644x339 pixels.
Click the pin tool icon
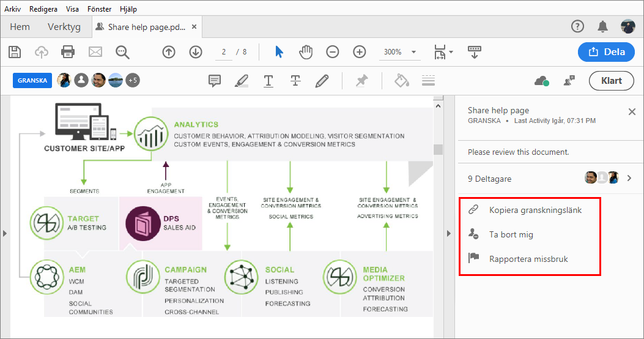[x=362, y=81]
